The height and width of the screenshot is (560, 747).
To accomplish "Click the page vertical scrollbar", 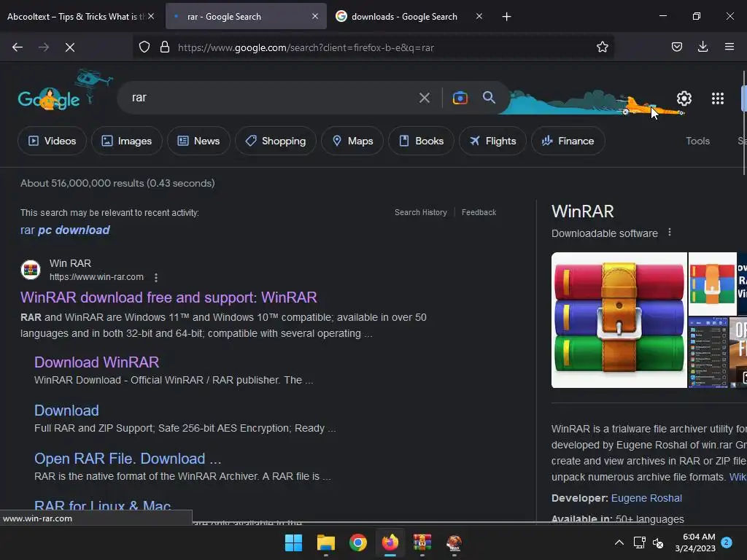I will click(744, 124).
